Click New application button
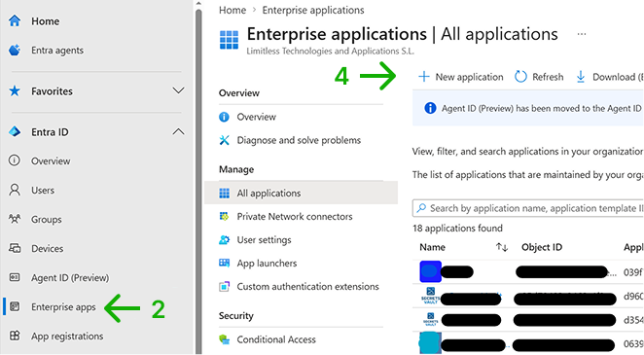 click(460, 77)
